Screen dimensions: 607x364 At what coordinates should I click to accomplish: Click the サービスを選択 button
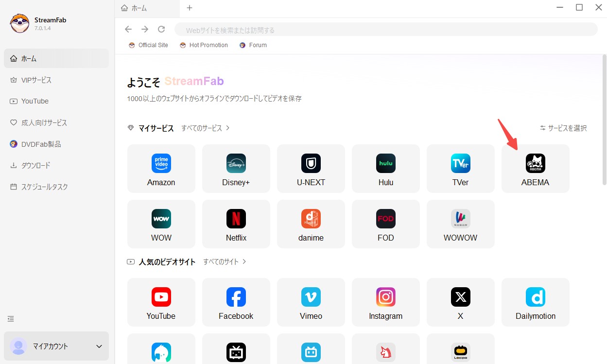click(563, 128)
